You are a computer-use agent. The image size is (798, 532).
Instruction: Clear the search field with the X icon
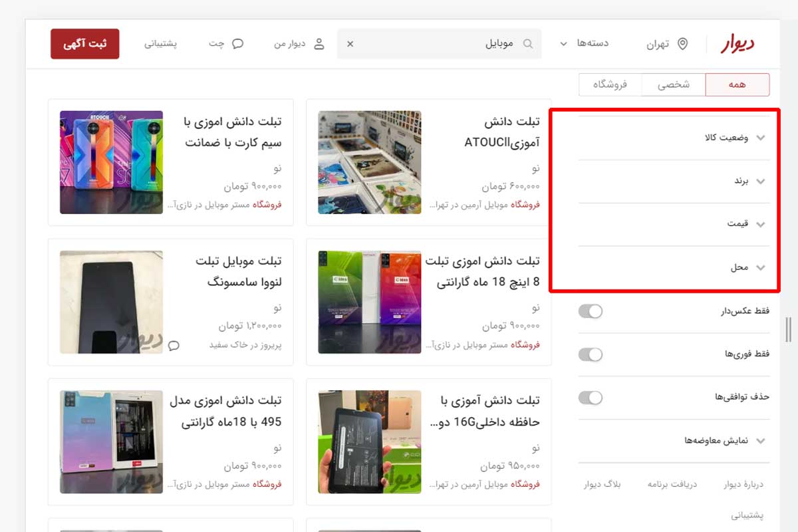(350, 44)
